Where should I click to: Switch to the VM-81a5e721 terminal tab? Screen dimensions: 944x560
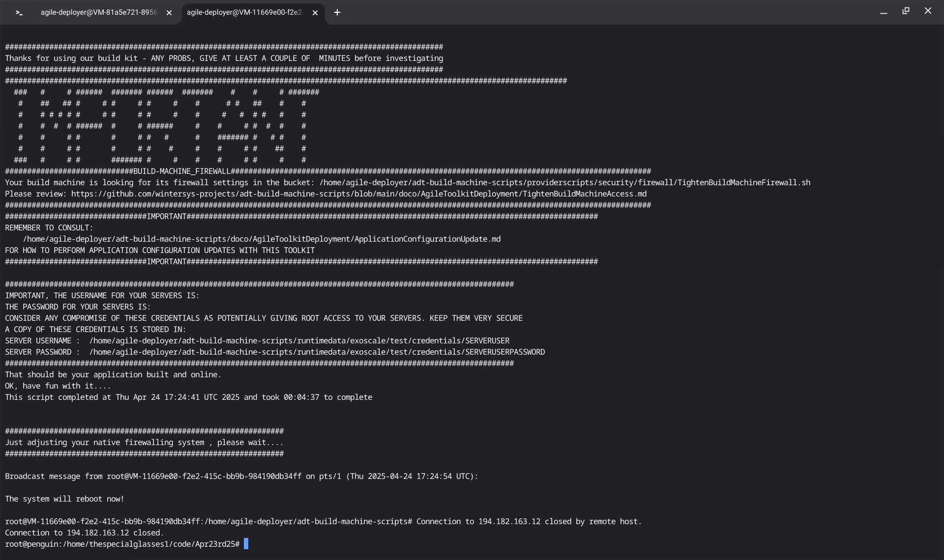[98, 13]
